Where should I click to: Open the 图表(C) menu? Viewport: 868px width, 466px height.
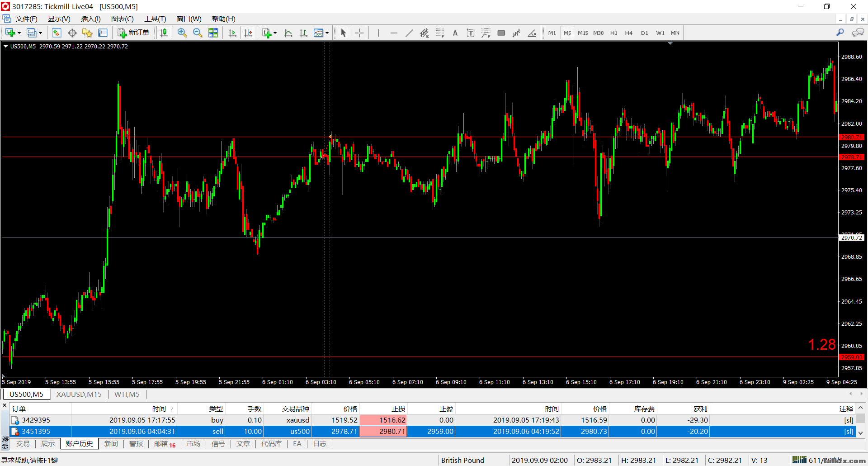click(122, 19)
